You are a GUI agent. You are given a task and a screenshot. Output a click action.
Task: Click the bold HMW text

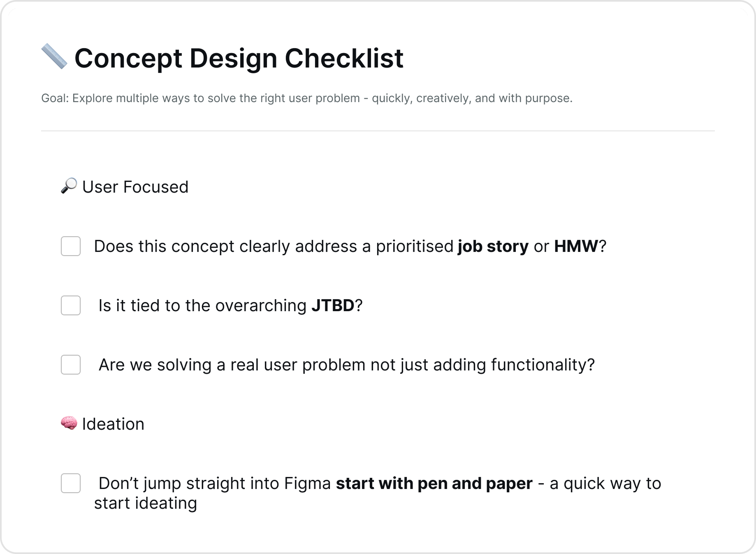[x=576, y=246]
